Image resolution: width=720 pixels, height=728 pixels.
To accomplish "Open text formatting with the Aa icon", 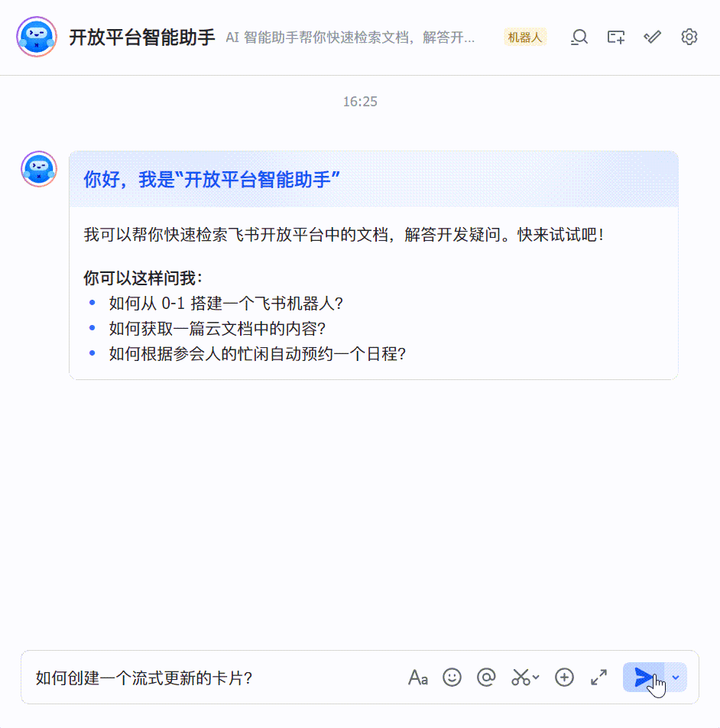I will click(417, 678).
